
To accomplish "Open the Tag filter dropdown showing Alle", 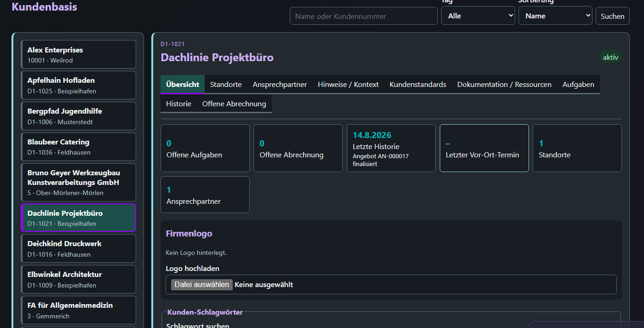I will click(478, 16).
